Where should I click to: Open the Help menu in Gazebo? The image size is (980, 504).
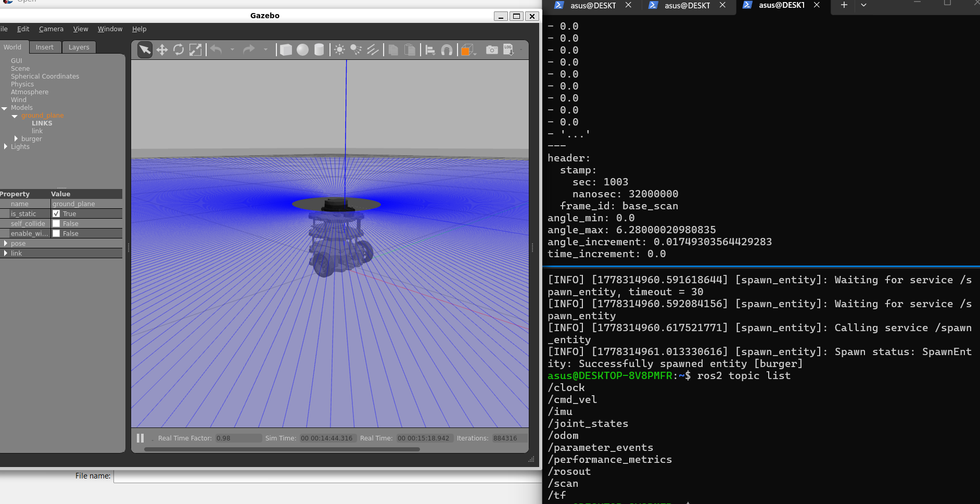[139, 29]
